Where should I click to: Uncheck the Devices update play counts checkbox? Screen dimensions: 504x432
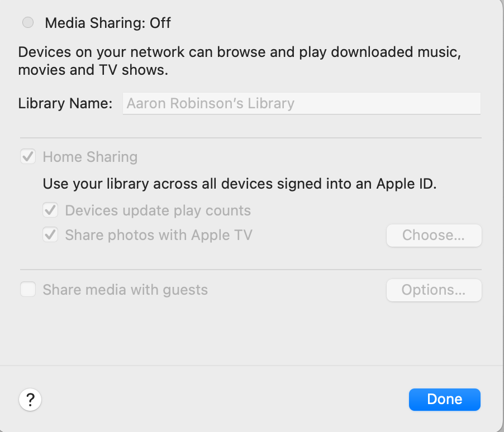(50, 210)
